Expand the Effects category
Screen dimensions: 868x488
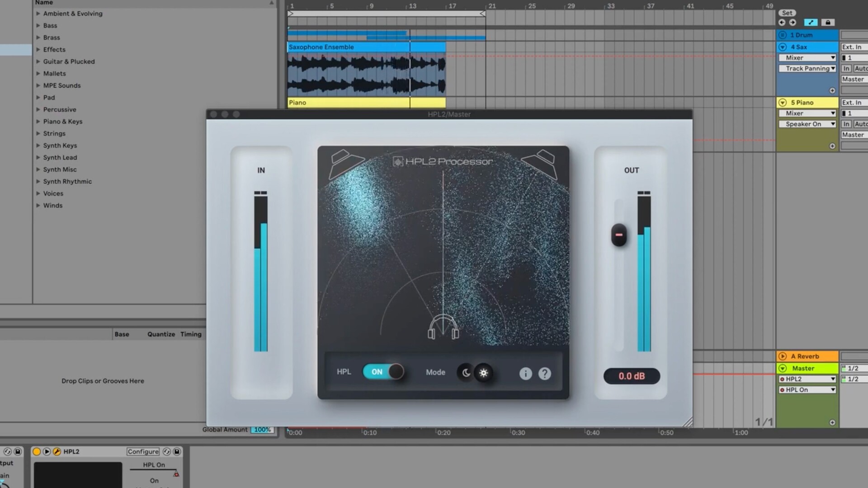38,50
